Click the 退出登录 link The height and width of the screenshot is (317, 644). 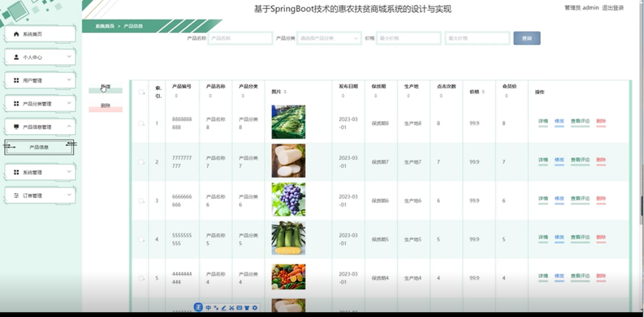click(x=613, y=8)
